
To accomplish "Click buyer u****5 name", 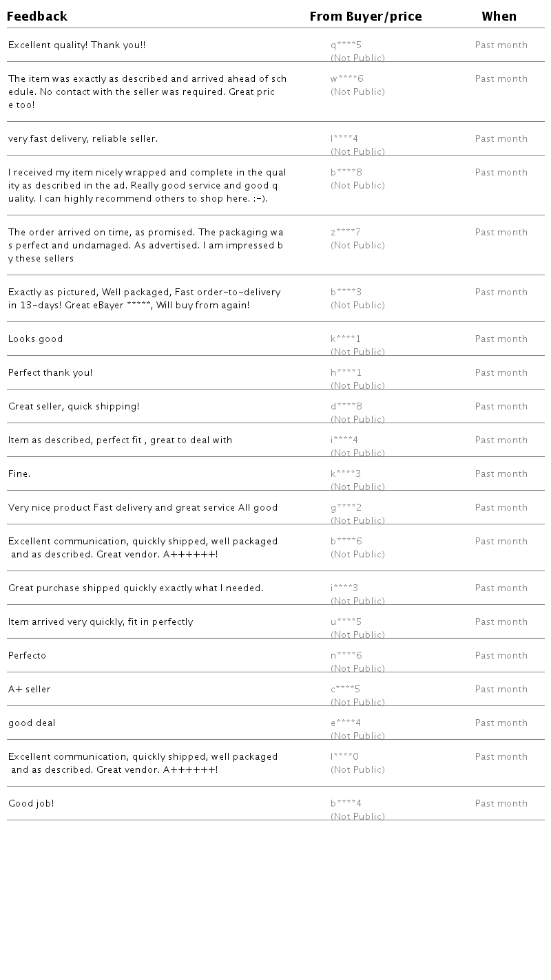I will tap(346, 622).
